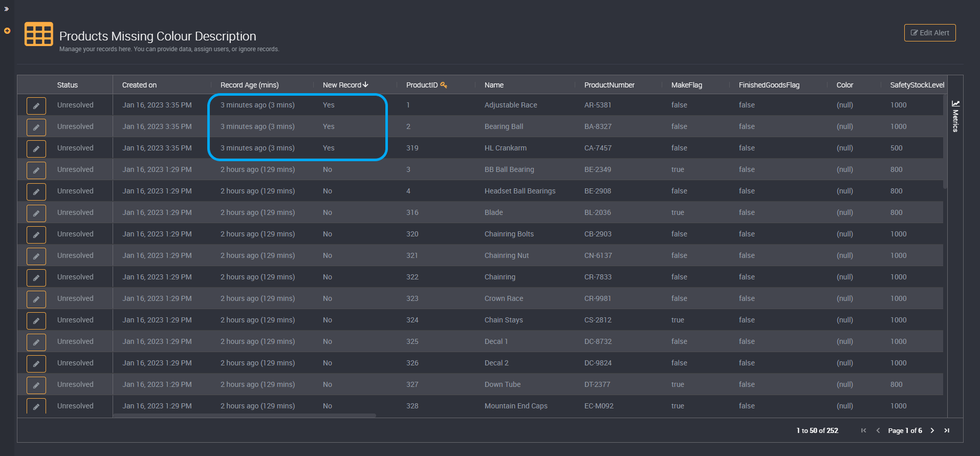Image resolution: width=980 pixels, height=456 pixels.
Task: Click the vertical scrollbar of the table
Action: click(945, 142)
